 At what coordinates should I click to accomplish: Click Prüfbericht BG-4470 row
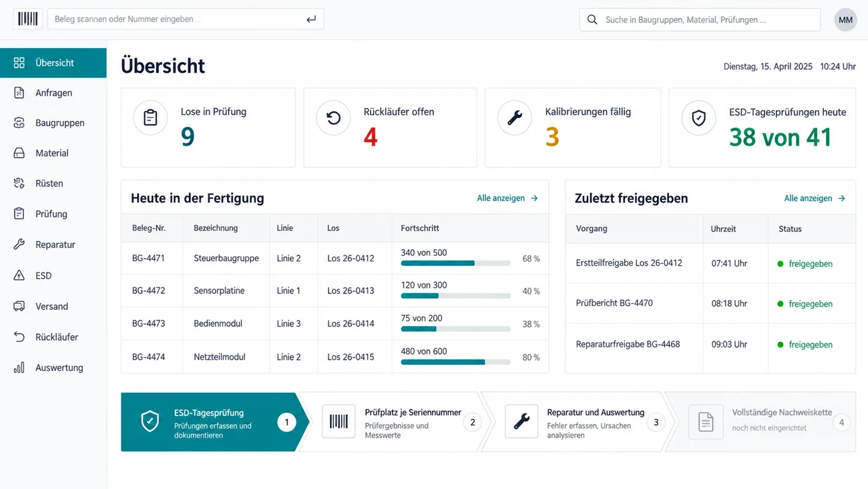(710, 303)
